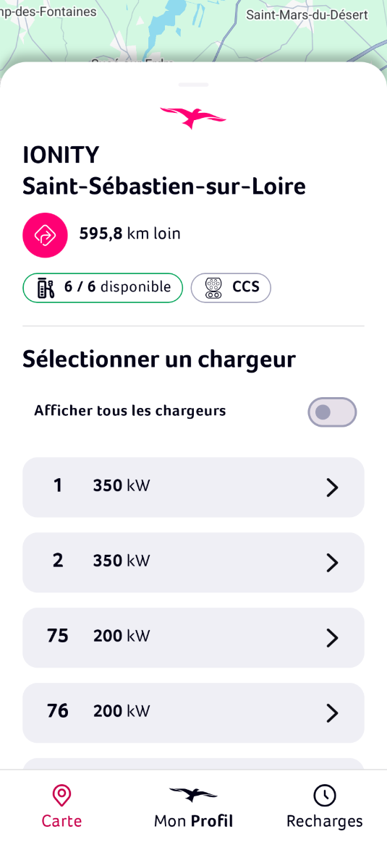The height and width of the screenshot is (868, 387).
Task: Tap the pink directions arrow icon
Action: point(45,235)
